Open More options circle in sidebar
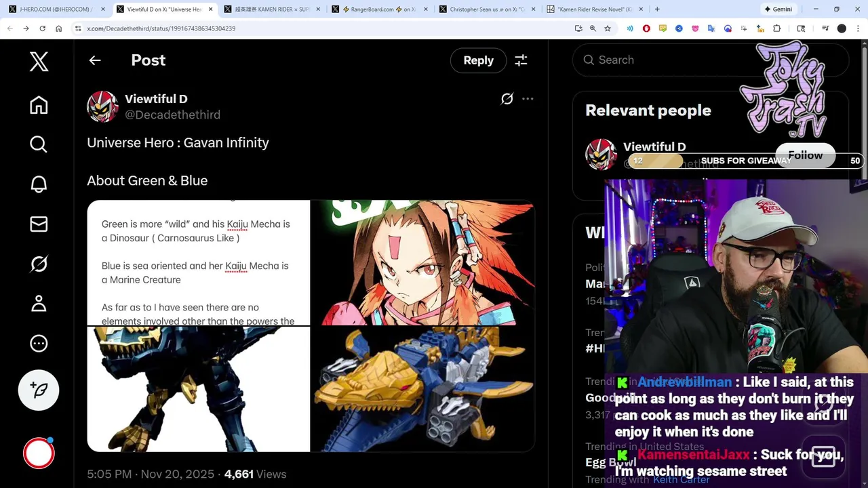The image size is (868, 488). tap(39, 343)
